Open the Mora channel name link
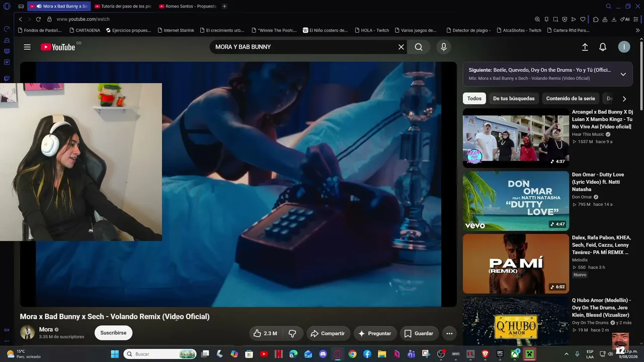Image resolution: width=644 pixels, height=362 pixels. pyautogui.click(x=46, y=329)
